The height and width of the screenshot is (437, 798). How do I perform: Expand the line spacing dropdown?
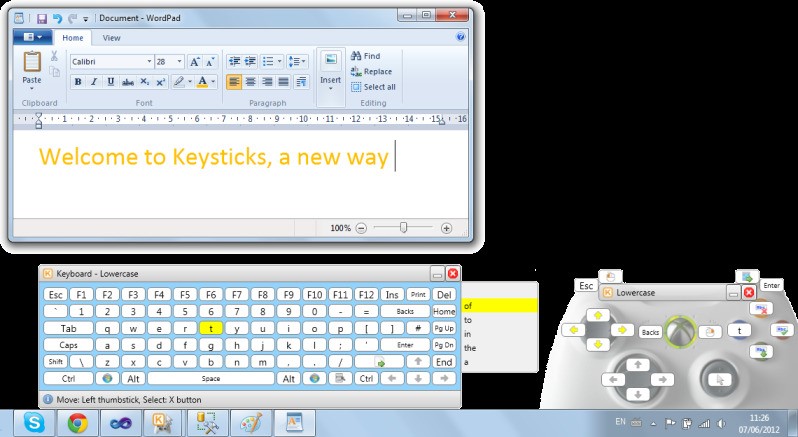(304, 62)
